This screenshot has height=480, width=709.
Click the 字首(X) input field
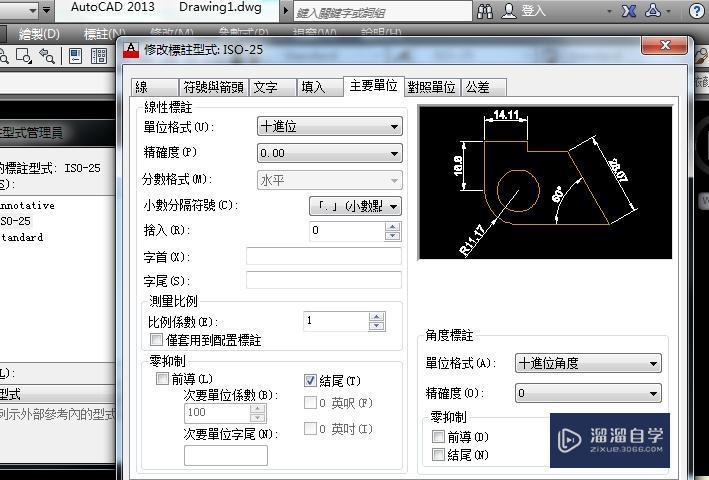[x=324, y=256]
